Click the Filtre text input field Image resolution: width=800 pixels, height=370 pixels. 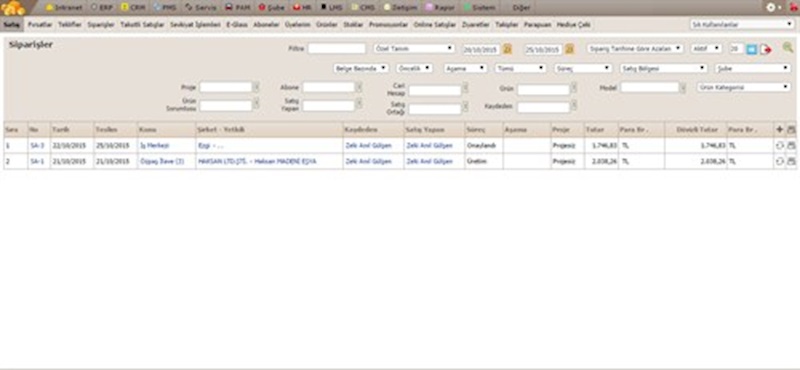337,48
